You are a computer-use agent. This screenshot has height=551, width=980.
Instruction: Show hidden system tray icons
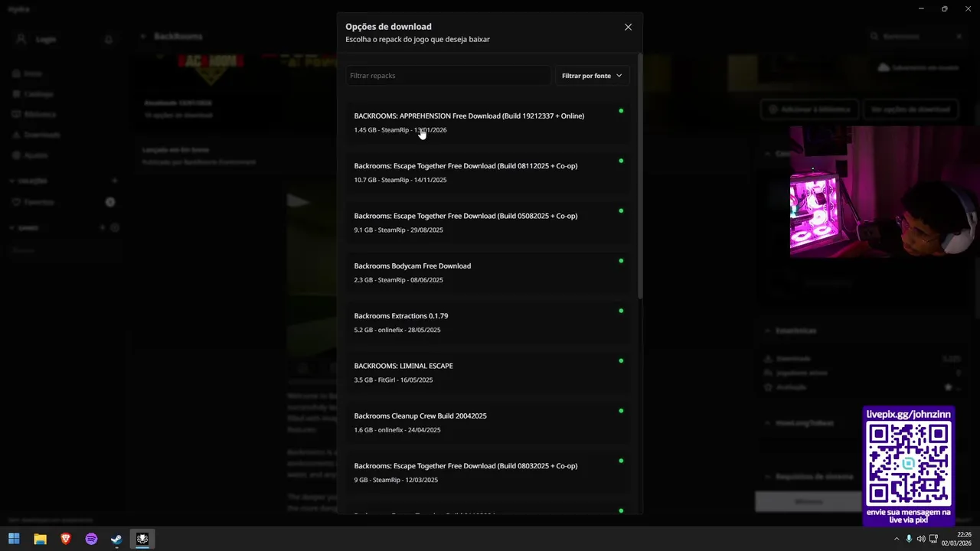tap(897, 539)
